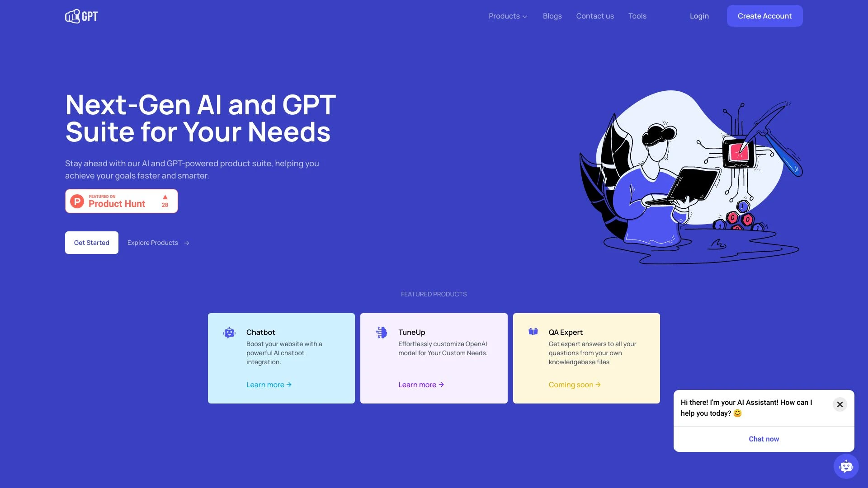Click the Chatbot product card icon
The width and height of the screenshot is (868, 488).
[x=230, y=333]
